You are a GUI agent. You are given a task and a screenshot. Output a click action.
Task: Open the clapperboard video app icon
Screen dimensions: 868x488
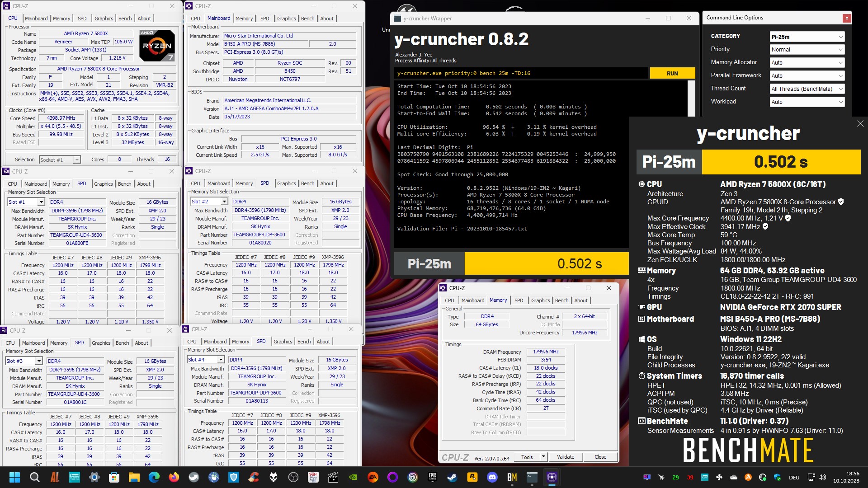(x=333, y=477)
